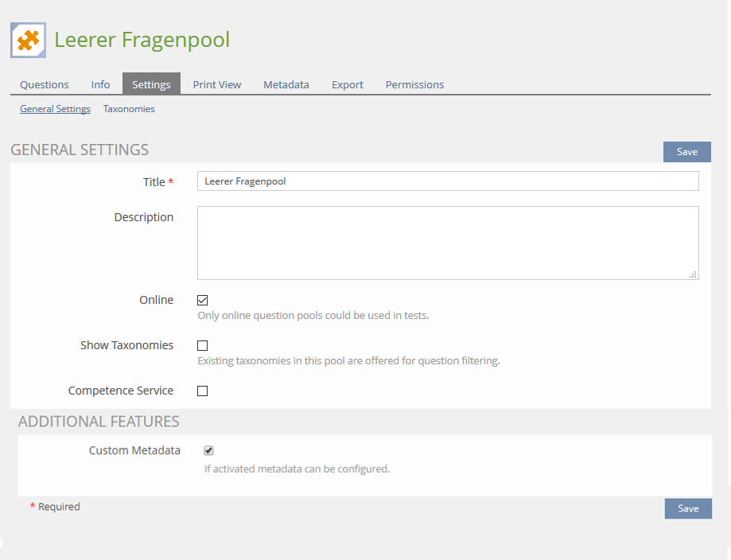731x560 pixels.
Task: Click the orange puzzle question pool icon
Action: click(28, 40)
